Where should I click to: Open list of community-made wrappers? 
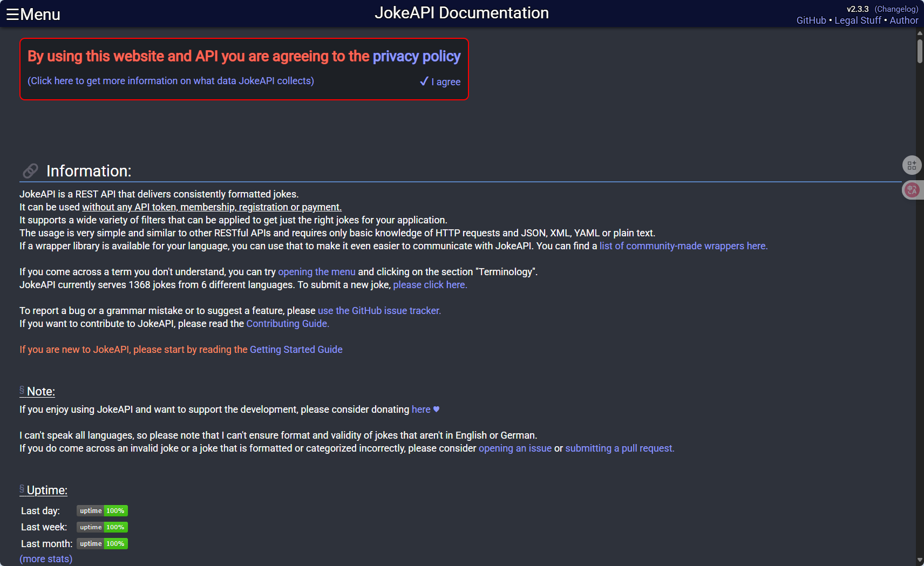pyautogui.click(x=683, y=246)
